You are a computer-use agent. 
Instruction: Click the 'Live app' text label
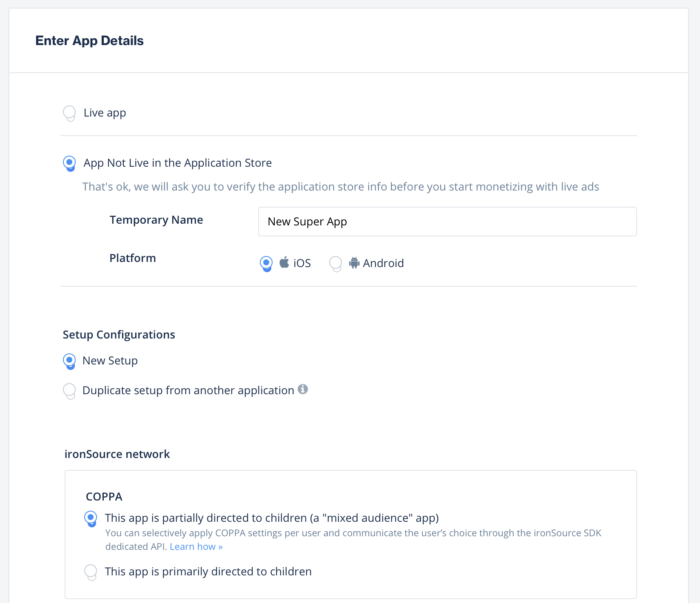pyautogui.click(x=105, y=113)
